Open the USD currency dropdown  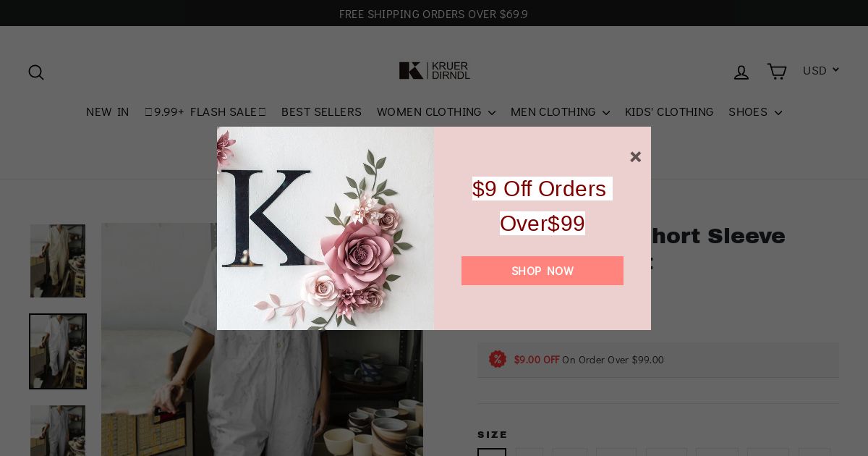pyautogui.click(x=820, y=70)
